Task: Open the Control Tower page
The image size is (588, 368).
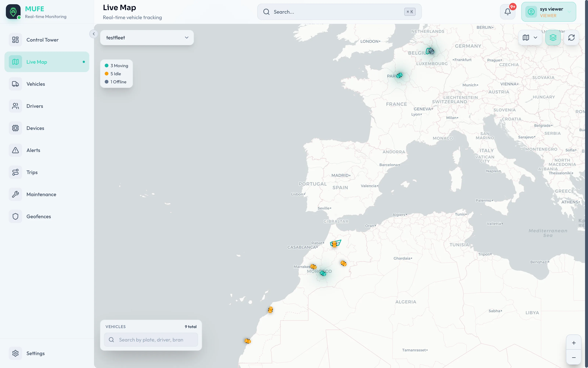Action: [47, 40]
